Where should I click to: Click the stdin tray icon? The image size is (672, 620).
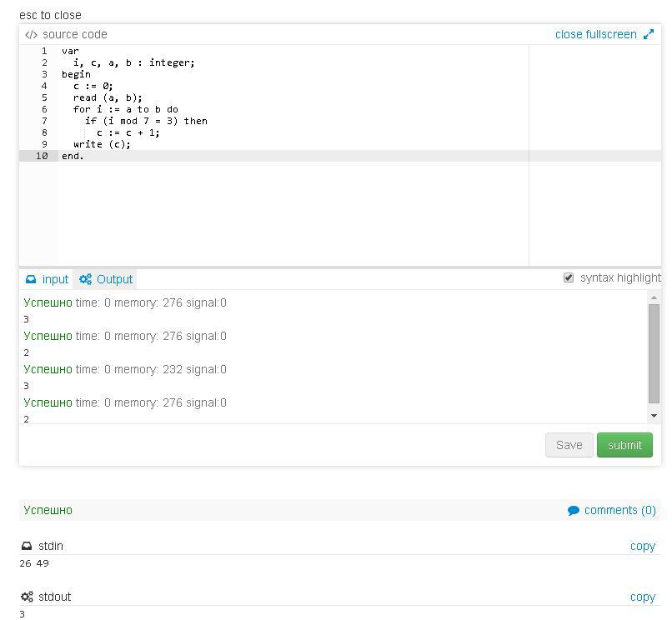pos(27,546)
